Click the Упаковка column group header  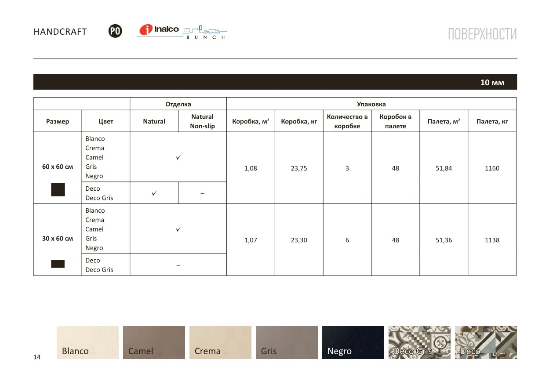coord(371,104)
